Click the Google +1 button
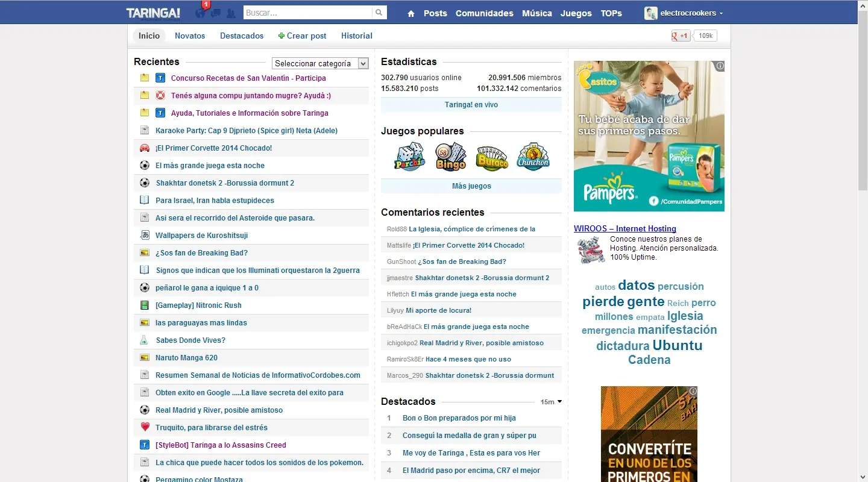Viewport: 868px width, 482px height. pyautogui.click(x=681, y=36)
